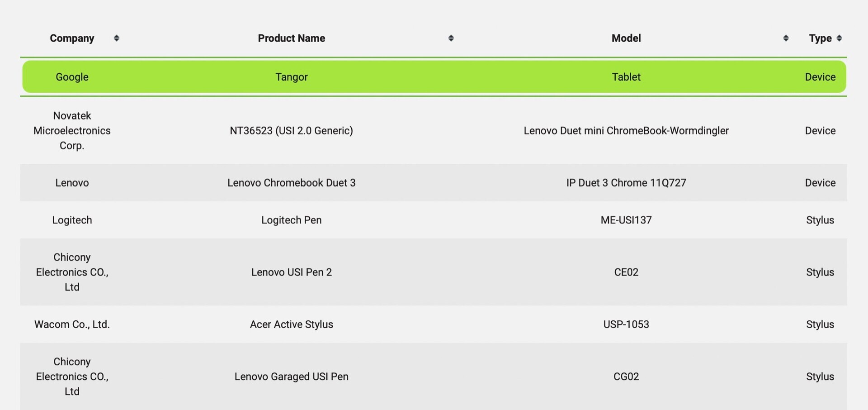
Task: Select NT36523 (USI 2.0 Generic) product
Action: (291, 130)
